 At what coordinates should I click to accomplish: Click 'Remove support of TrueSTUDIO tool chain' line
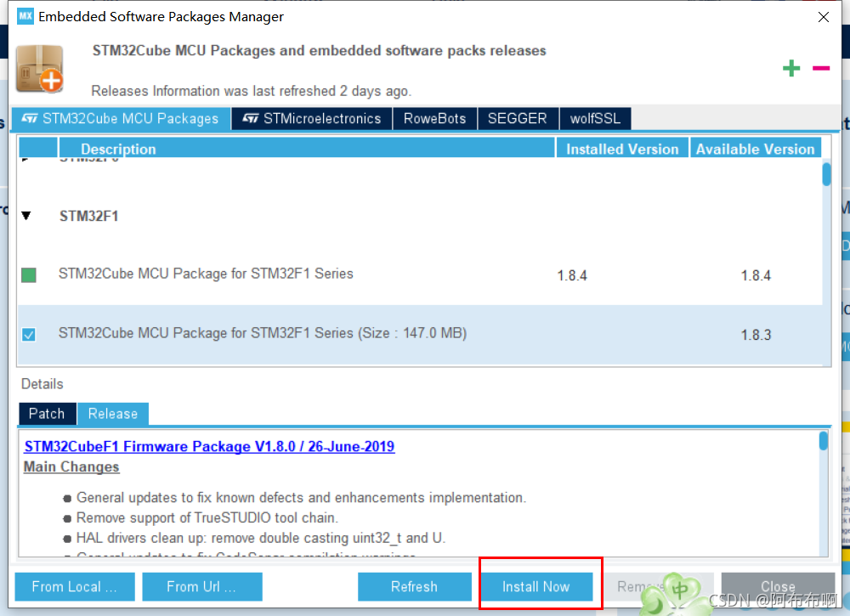(x=207, y=518)
